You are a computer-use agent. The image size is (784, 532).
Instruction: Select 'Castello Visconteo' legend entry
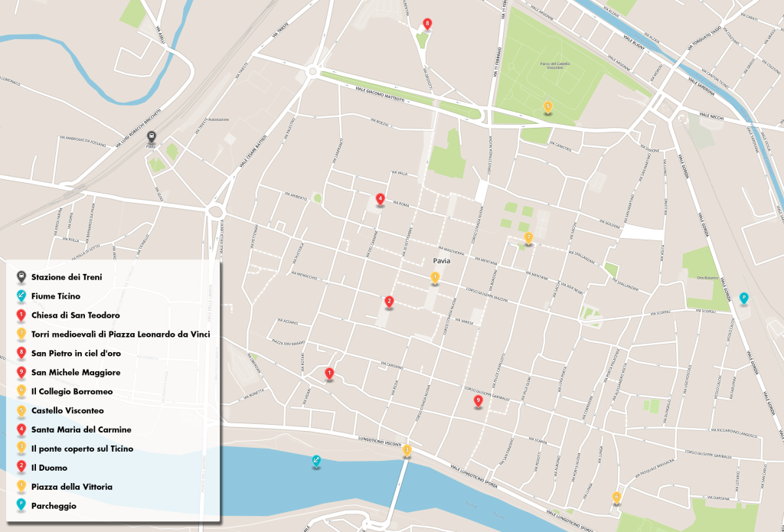point(67,410)
